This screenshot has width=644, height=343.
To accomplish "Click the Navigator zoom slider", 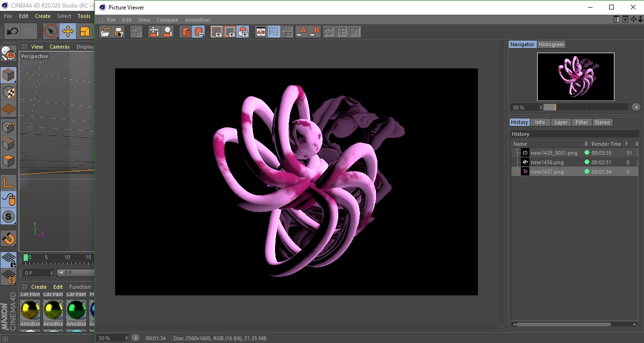I will coord(585,107).
